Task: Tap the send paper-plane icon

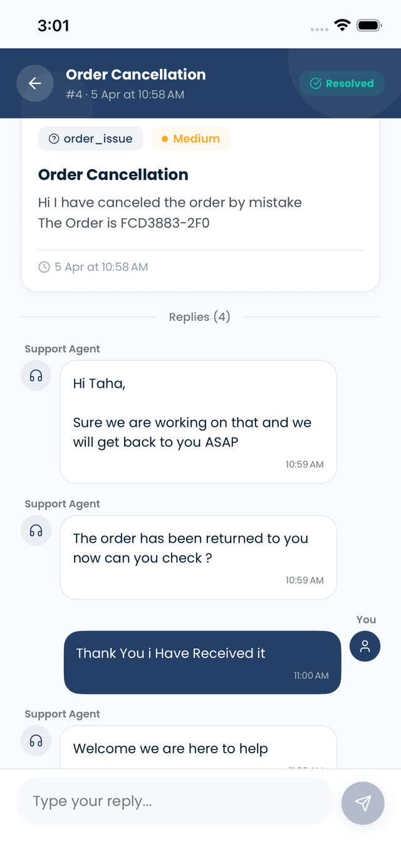Action: [363, 803]
